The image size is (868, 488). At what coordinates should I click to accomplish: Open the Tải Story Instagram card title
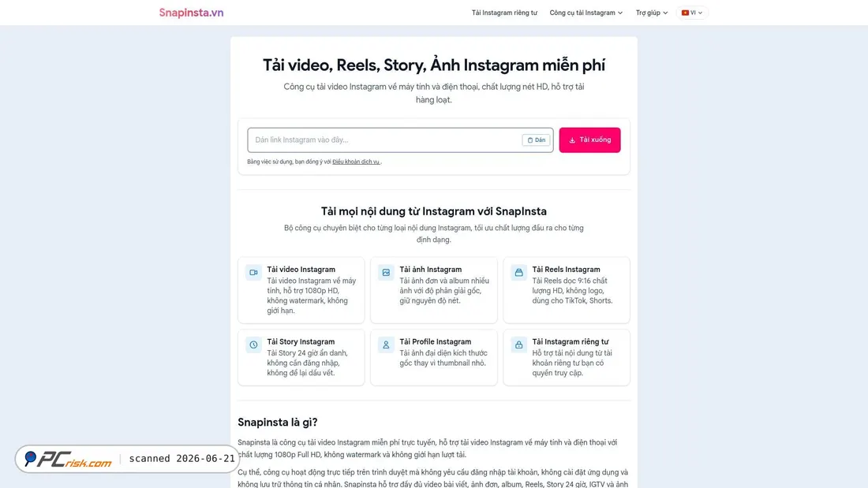point(301,342)
